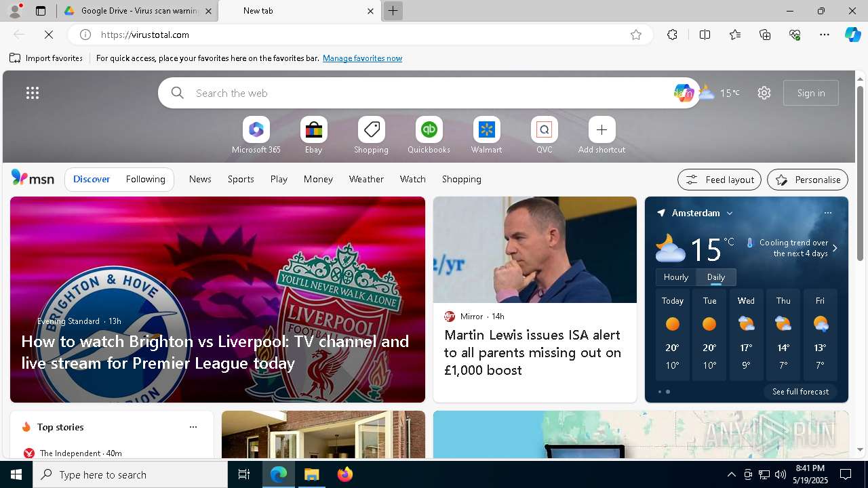Open tab actions menu icon
The height and width of the screenshot is (488, 868).
pyautogui.click(x=41, y=11)
